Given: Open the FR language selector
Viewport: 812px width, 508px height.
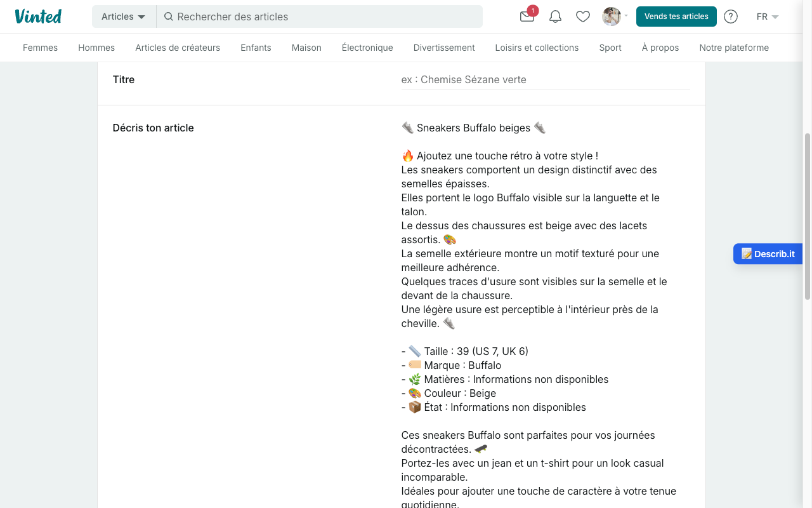Looking at the screenshot, I should coord(768,17).
